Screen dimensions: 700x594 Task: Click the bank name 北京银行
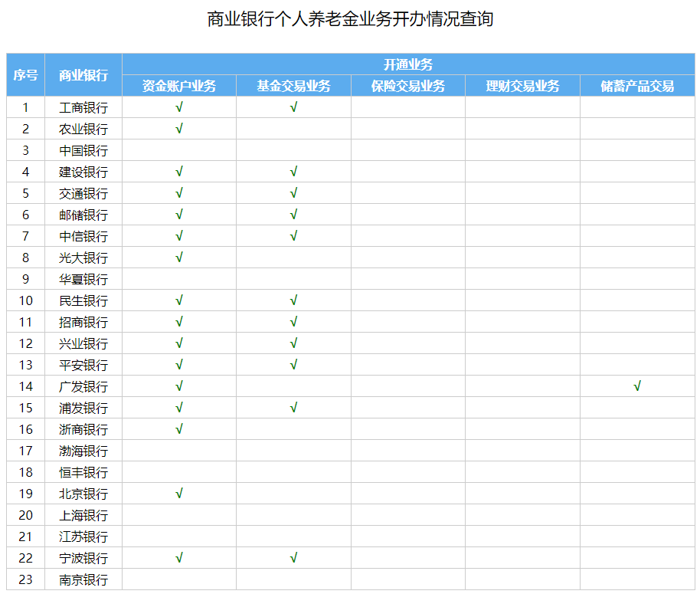pyautogui.click(x=83, y=494)
